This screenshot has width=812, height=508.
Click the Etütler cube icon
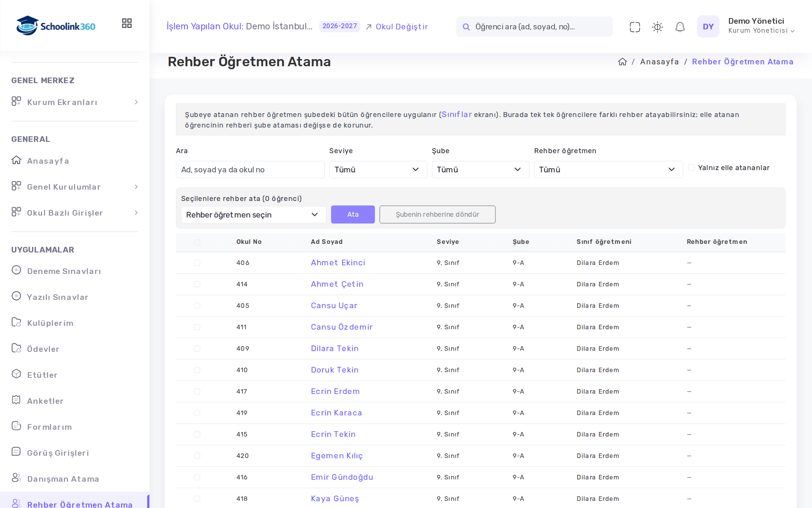point(16,374)
